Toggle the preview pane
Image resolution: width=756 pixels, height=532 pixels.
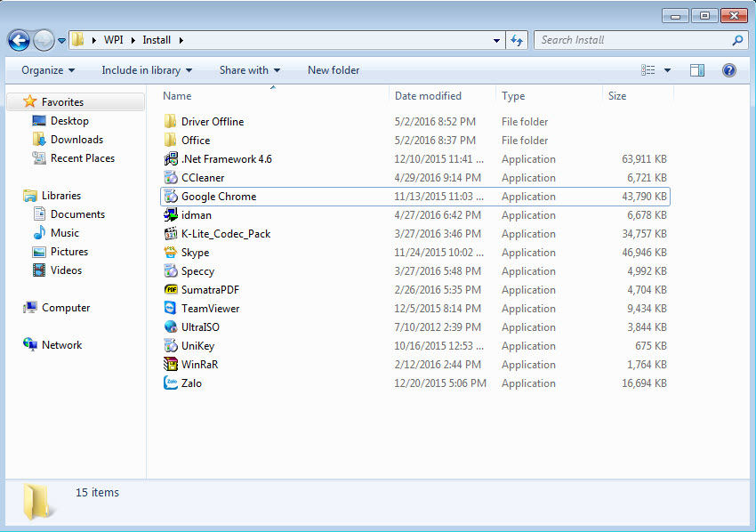(x=697, y=69)
